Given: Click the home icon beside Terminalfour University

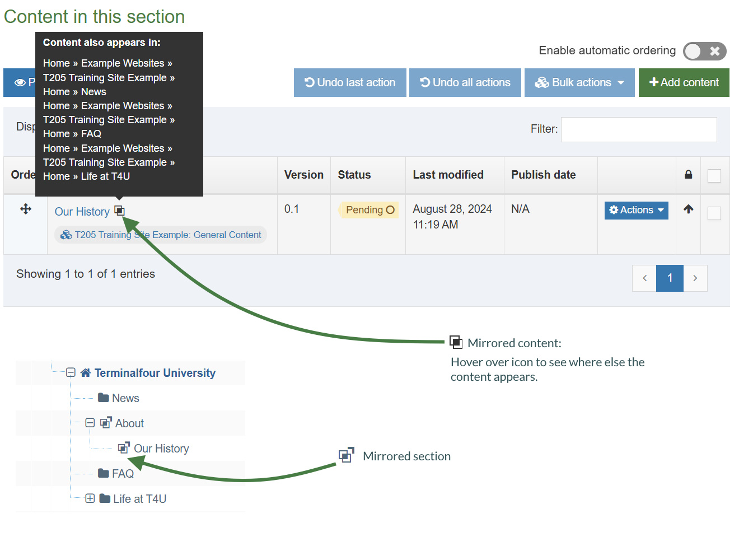Looking at the screenshot, I should pyautogui.click(x=86, y=373).
